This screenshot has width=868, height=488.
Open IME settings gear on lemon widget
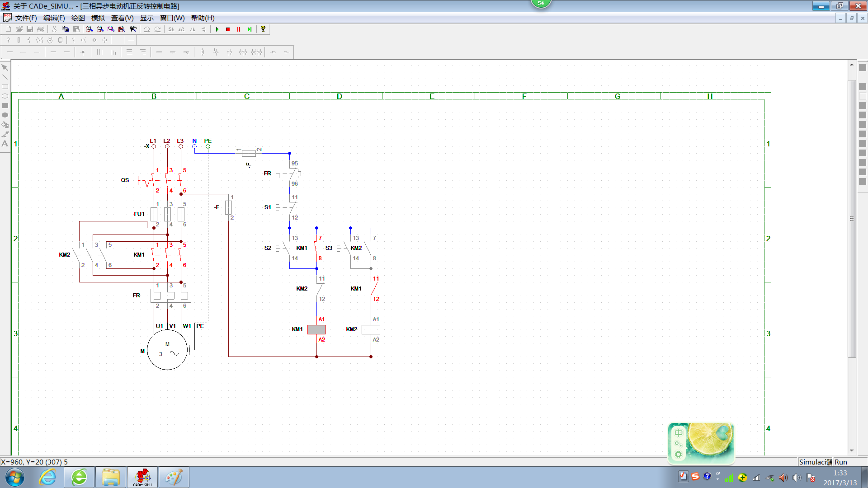pos(679,455)
